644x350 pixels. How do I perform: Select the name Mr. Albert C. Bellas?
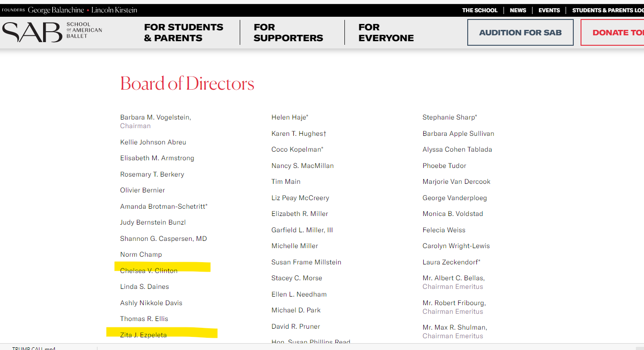[x=454, y=278]
